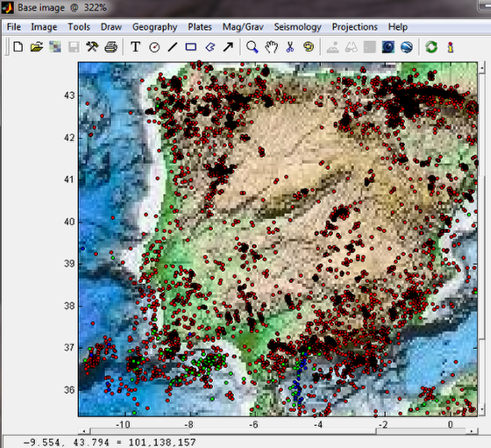Click the Google Earth globe icon
Viewport: 491px width, 448px height.
[x=407, y=47]
